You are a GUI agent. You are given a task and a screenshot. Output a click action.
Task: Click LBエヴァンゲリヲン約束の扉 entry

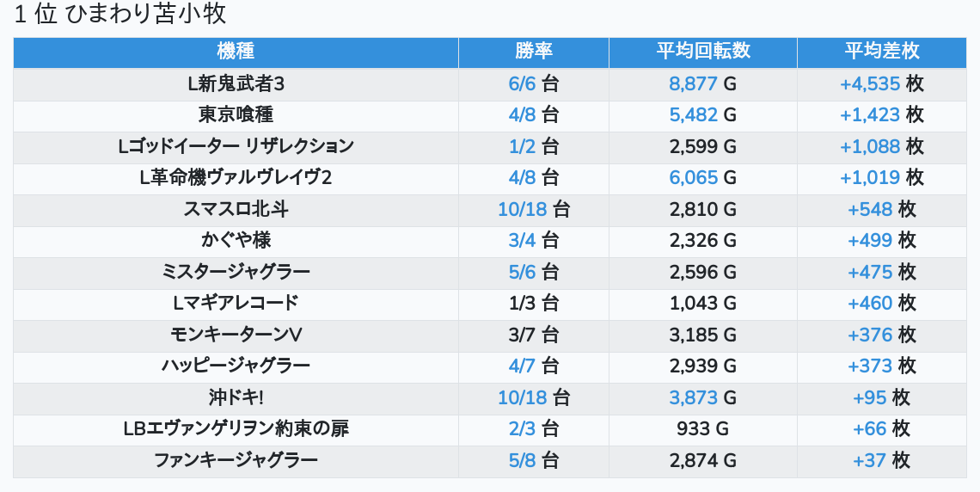tap(236, 428)
